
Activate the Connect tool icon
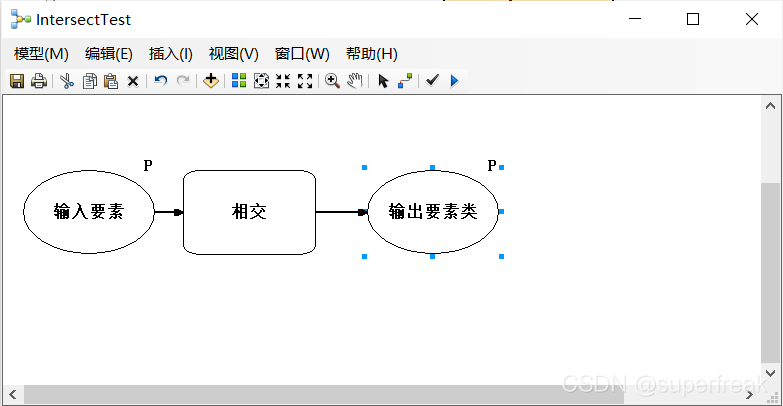pyautogui.click(x=405, y=81)
